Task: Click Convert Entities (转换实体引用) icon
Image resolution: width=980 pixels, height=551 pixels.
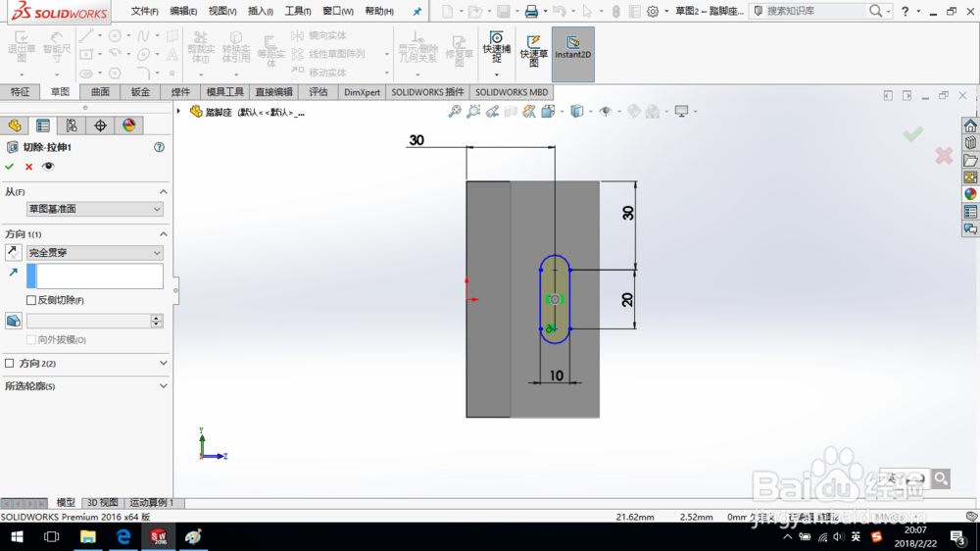Action: (x=235, y=47)
